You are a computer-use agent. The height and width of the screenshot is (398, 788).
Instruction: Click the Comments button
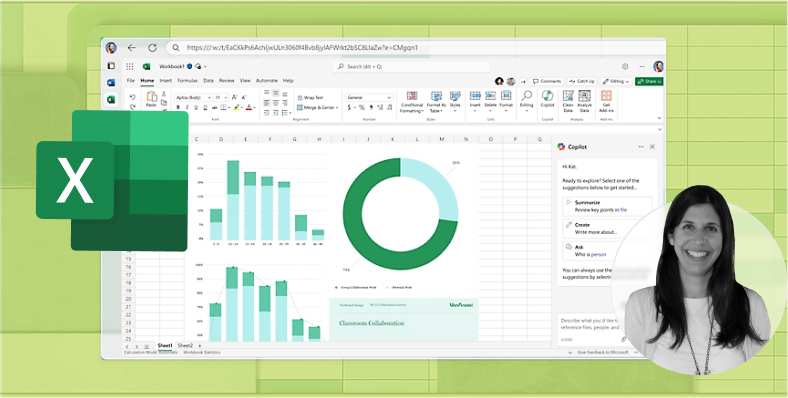pos(547,81)
